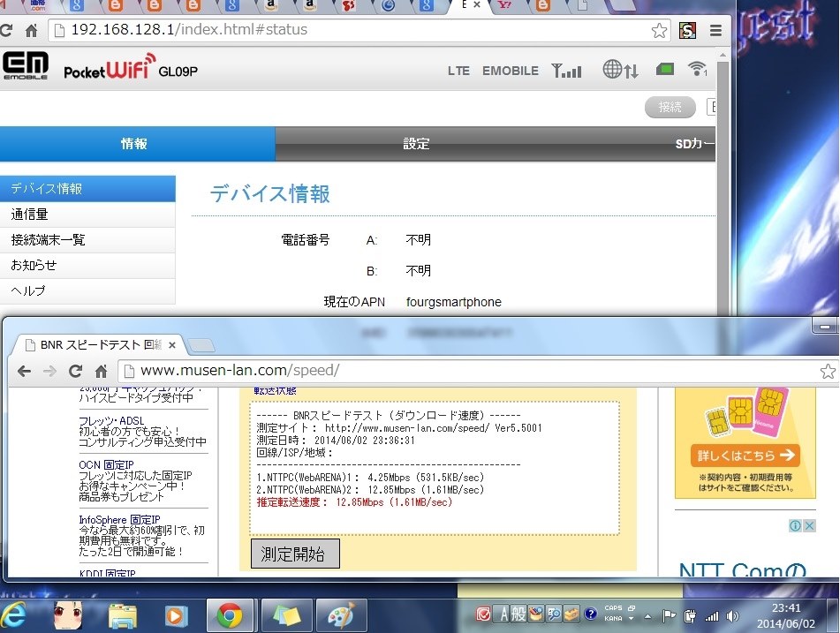The image size is (840, 633).
Task: Open the InfoSphere 固定IP link
Action: [x=119, y=519]
